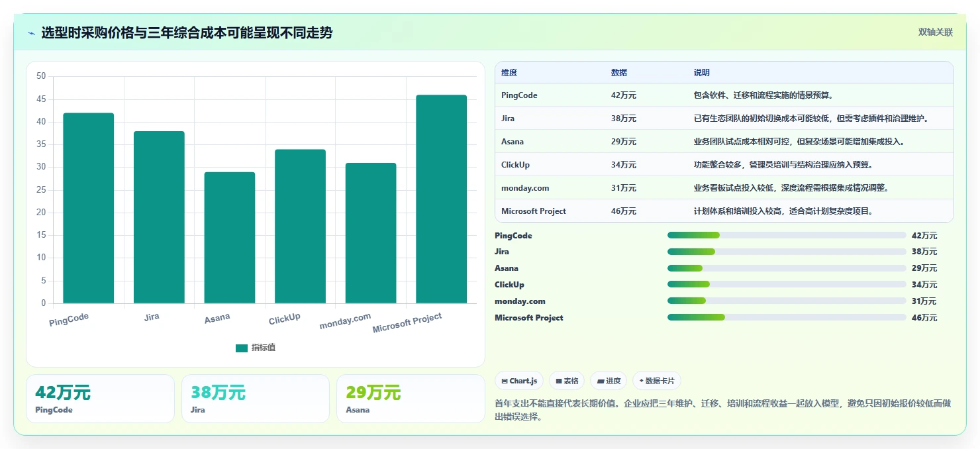Click the 数据 column header
Image resolution: width=980 pixels, height=449 pixels.
(x=619, y=72)
